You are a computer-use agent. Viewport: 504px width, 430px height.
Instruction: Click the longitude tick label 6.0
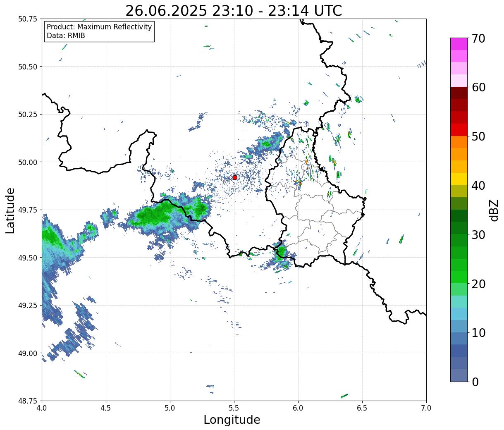(298, 408)
